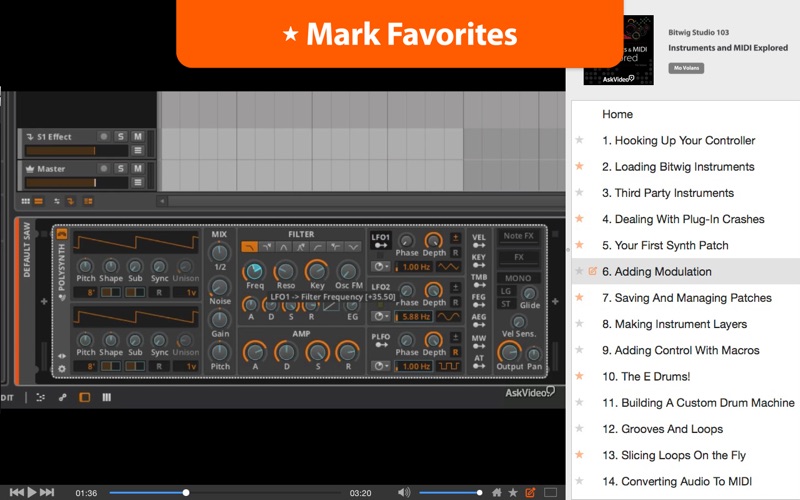Click the course cover thumbnail

pyautogui.click(x=619, y=50)
